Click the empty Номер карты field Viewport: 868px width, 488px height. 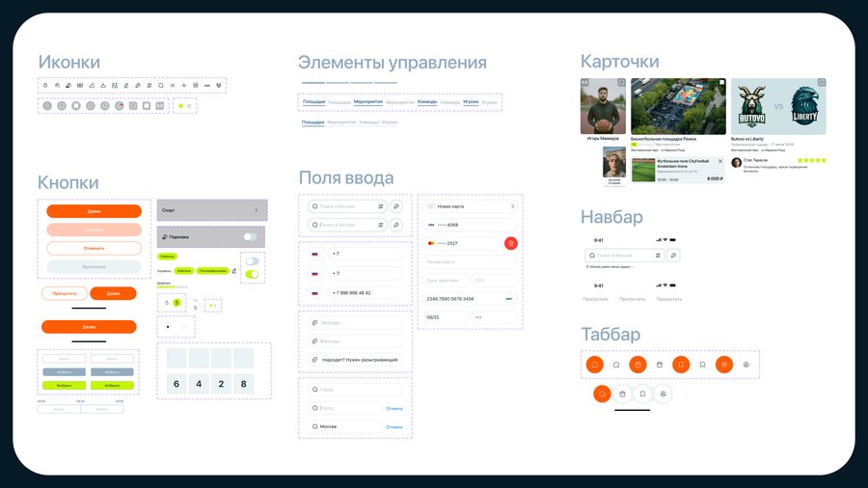[470, 261]
